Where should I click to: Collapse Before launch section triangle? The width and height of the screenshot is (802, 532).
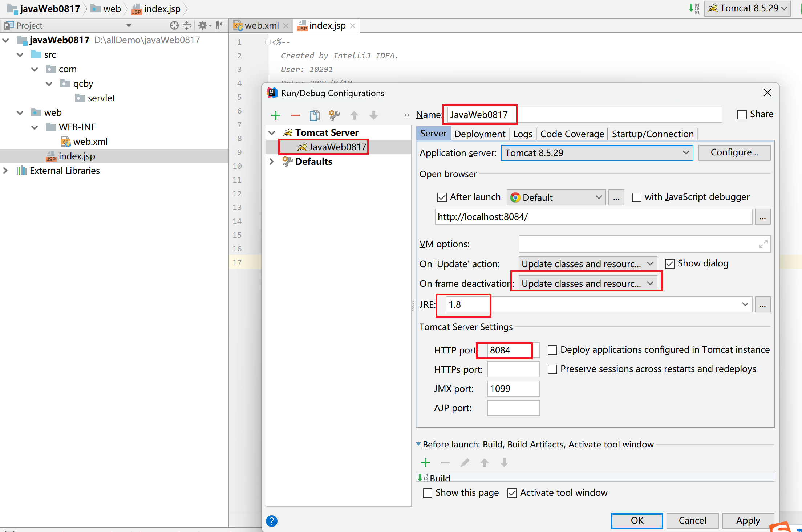(x=418, y=444)
